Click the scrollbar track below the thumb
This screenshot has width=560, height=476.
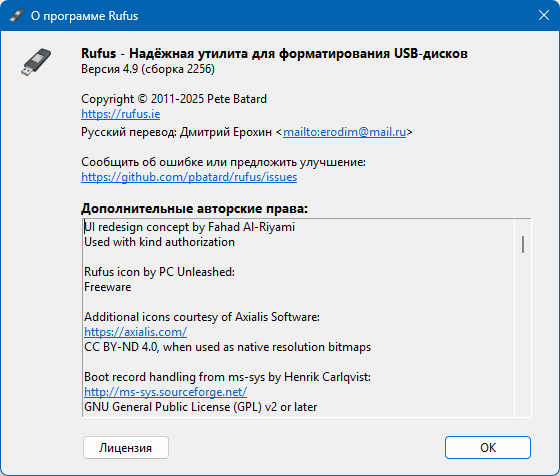[x=523, y=335]
